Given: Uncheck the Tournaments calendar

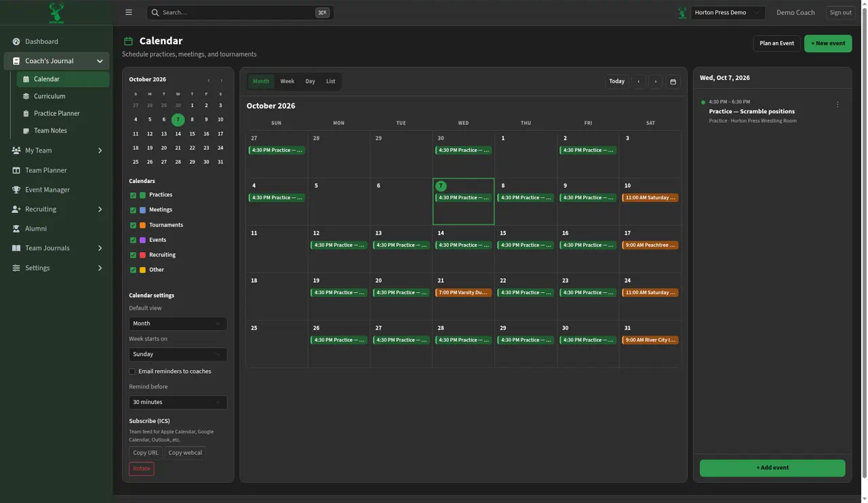Looking at the screenshot, I should click(133, 225).
